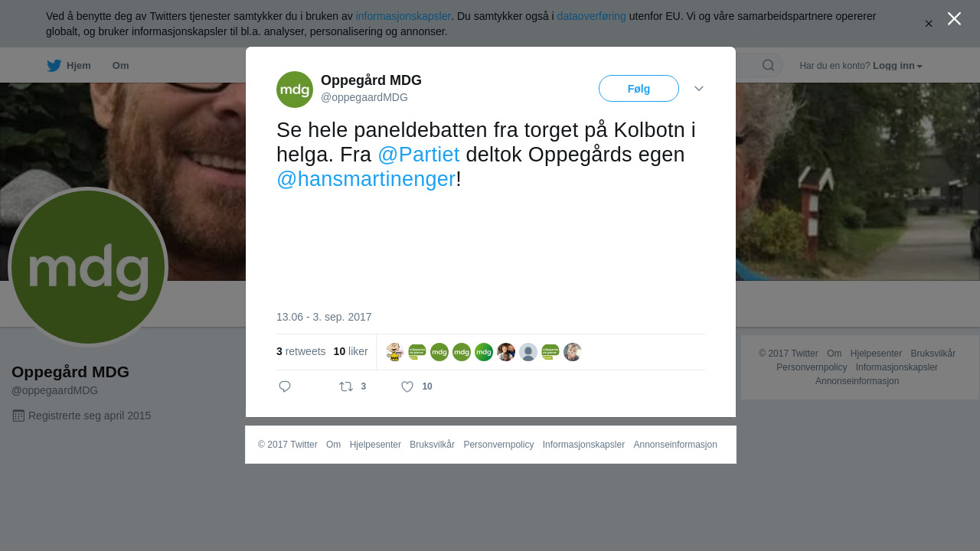Go to Hjem in the top navigation
This screenshot has width=980, height=551.
tap(79, 66)
